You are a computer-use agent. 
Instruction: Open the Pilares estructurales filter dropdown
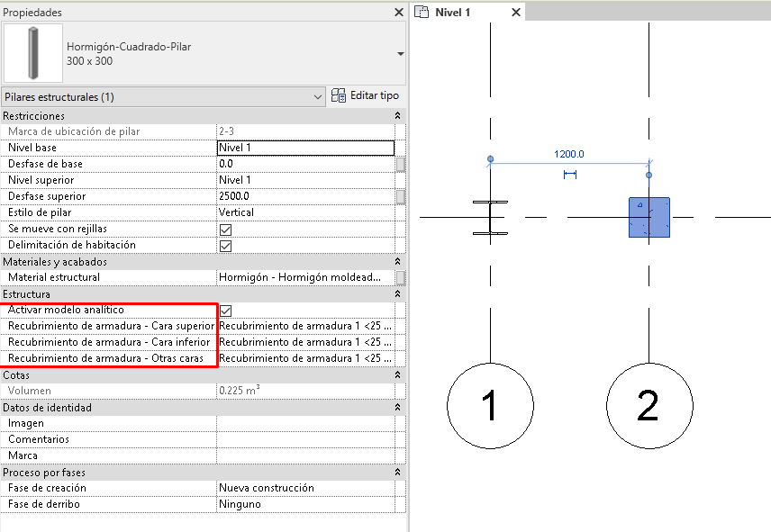click(163, 97)
